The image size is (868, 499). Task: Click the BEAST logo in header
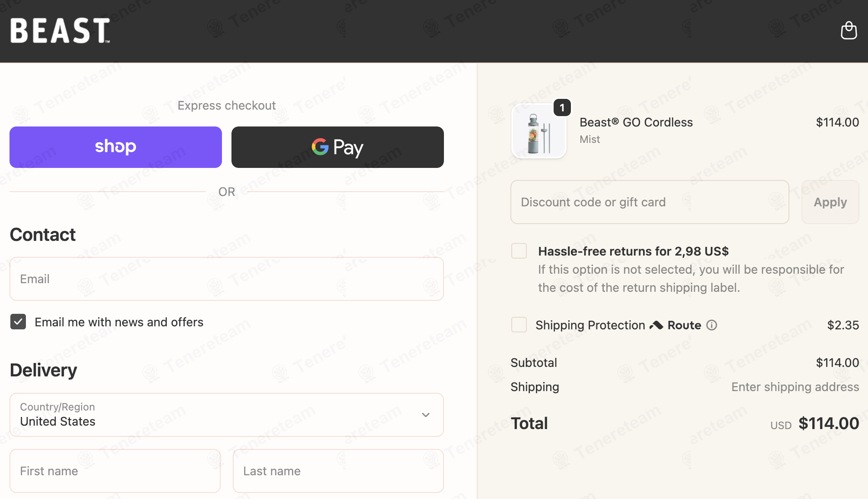pyautogui.click(x=60, y=31)
